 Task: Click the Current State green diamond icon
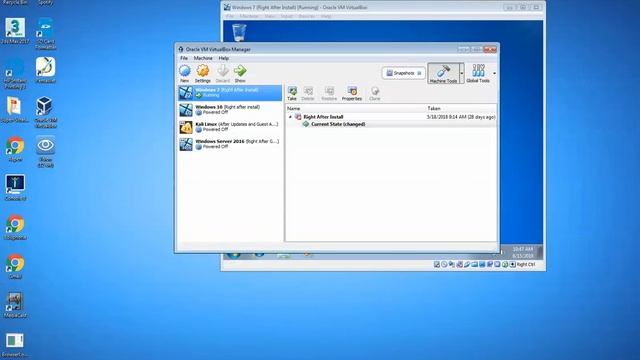[306, 124]
